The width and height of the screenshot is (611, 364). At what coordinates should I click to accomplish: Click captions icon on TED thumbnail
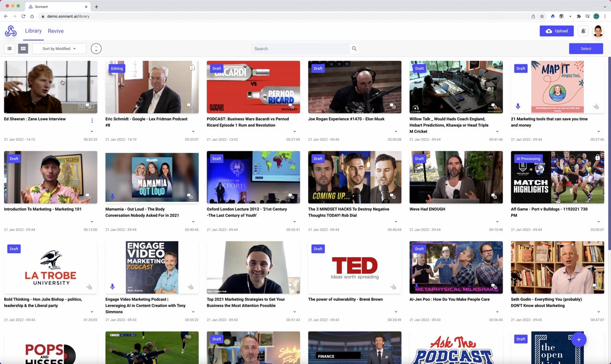coord(393,287)
